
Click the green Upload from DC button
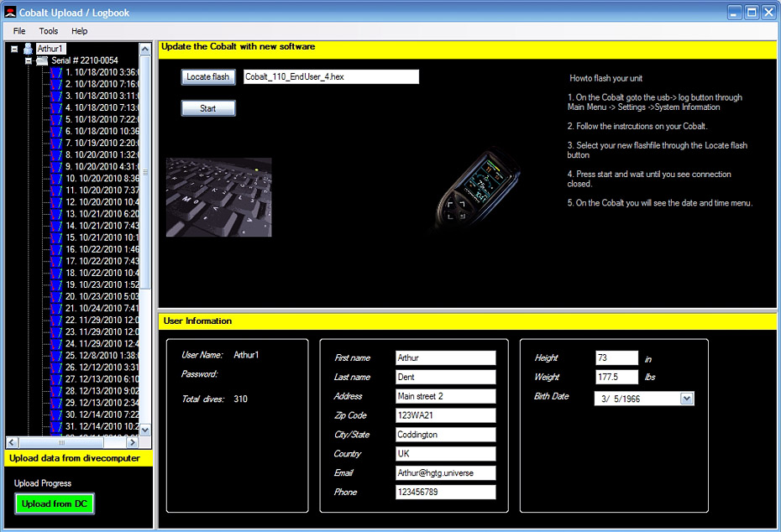(55, 503)
